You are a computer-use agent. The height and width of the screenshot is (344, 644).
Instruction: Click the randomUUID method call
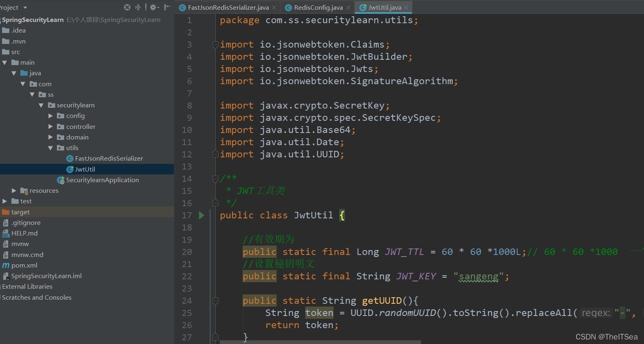click(x=408, y=313)
